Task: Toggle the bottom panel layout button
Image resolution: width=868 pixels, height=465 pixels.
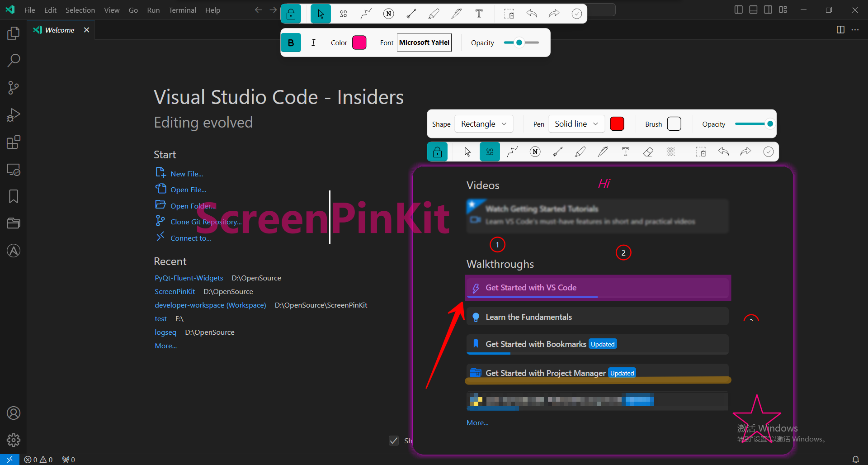Action: (x=753, y=9)
